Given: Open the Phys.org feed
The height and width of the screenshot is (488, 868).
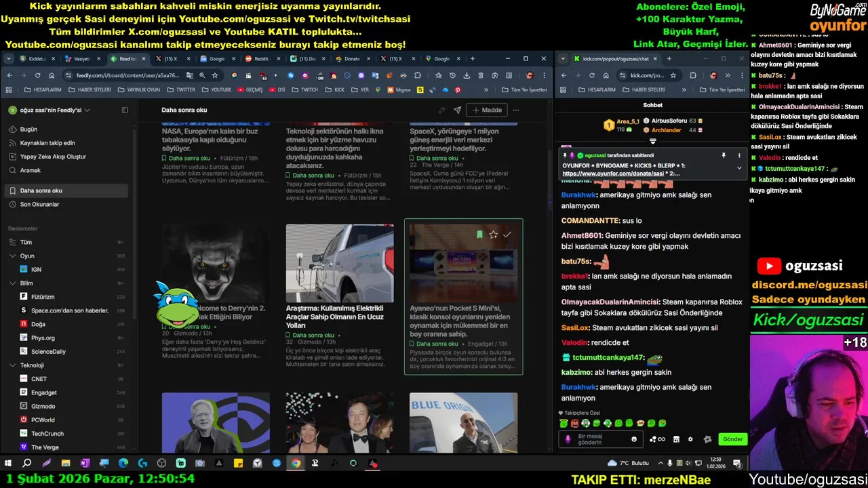Looking at the screenshot, I should [66, 338].
